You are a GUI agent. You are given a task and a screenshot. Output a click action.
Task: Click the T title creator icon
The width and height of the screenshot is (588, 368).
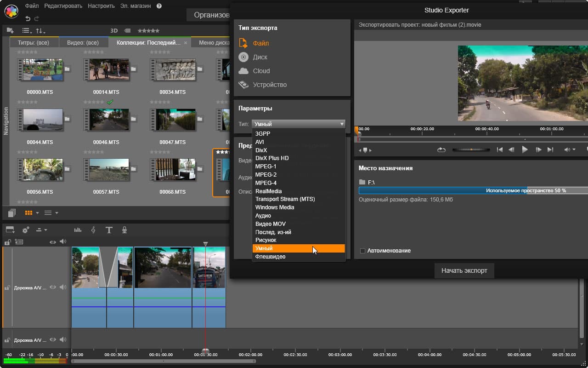pos(109,230)
